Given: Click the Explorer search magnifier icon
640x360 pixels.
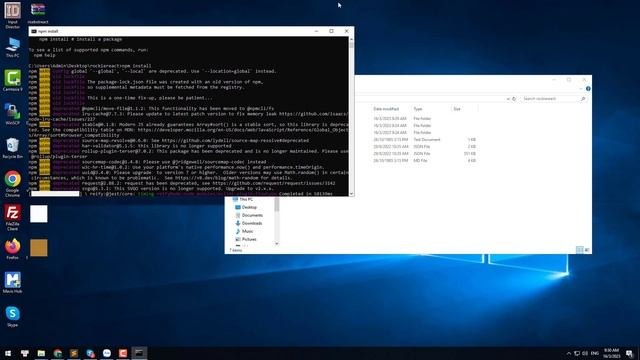Looking at the screenshot, I should (x=583, y=99).
